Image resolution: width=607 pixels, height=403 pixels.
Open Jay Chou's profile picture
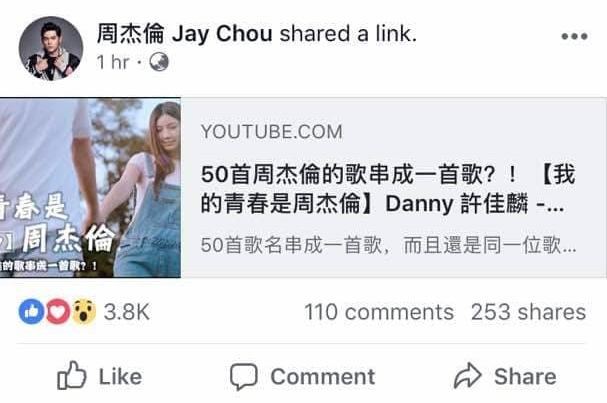51,48
